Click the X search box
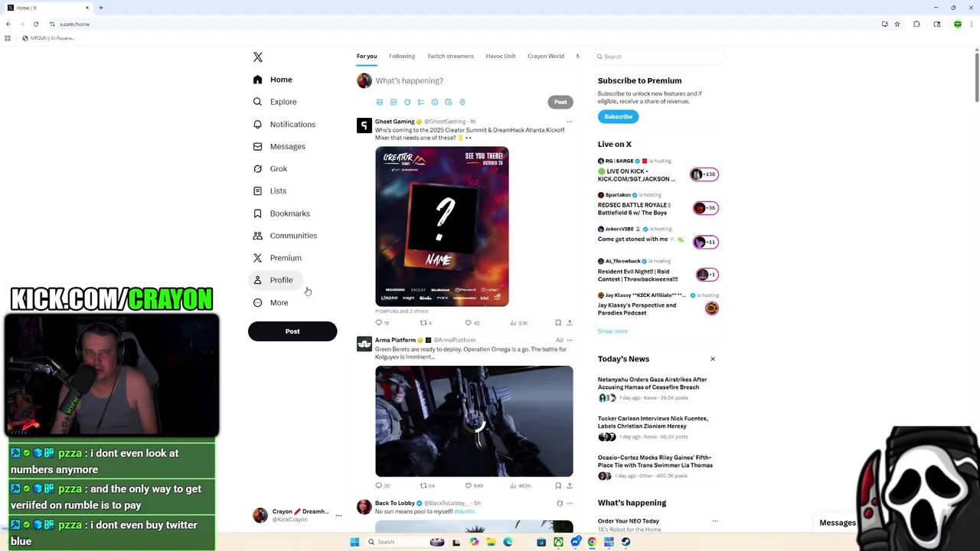 pos(658,57)
